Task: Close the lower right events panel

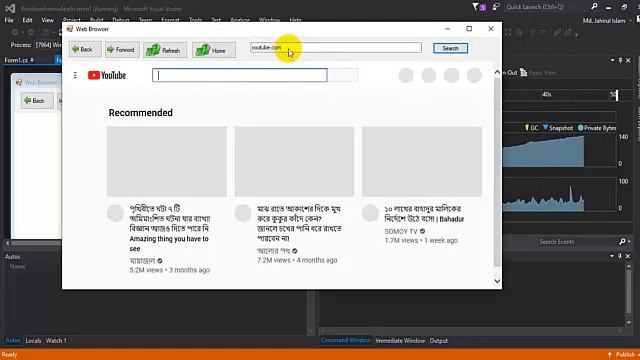Action: click(x=628, y=256)
